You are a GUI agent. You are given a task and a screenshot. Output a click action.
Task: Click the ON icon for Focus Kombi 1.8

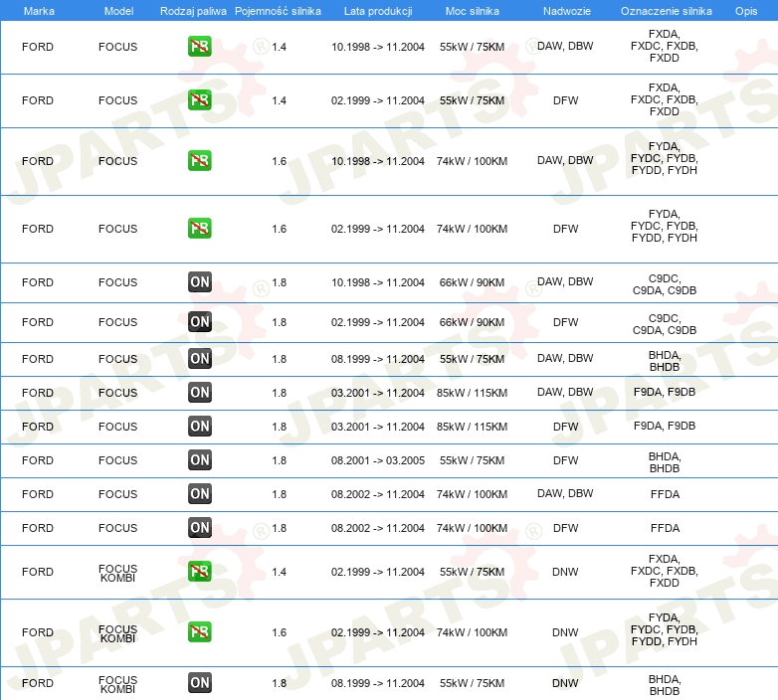click(200, 683)
